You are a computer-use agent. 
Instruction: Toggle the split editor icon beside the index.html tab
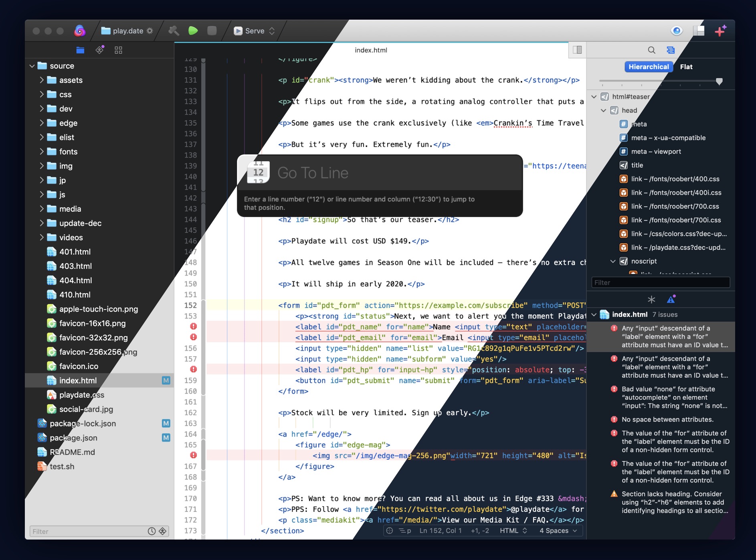(x=577, y=50)
